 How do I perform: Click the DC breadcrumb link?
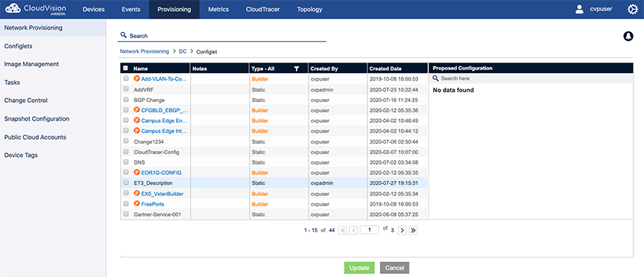pos(183,51)
